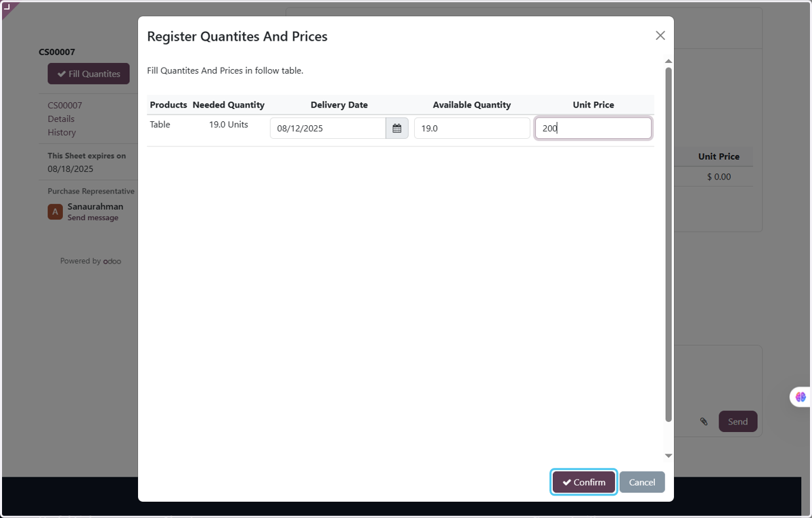Focus the Delivery Date field 08/12/2025
This screenshot has height=518, width=812.
tap(328, 128)
